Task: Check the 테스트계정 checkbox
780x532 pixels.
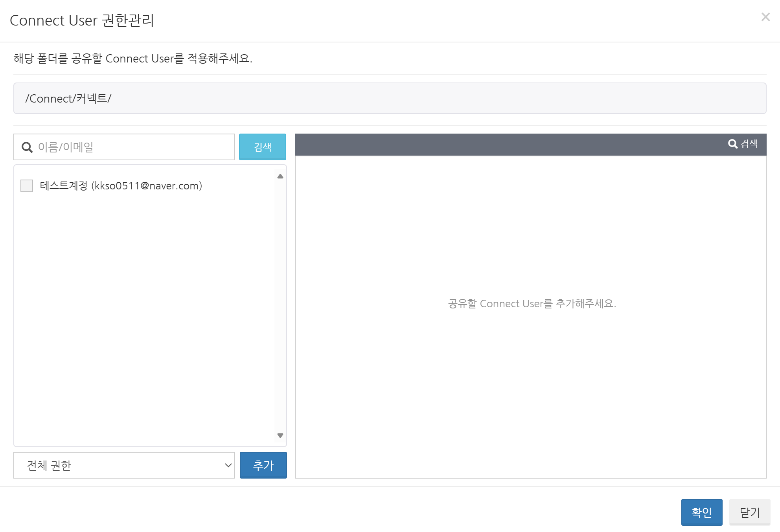Action: coord(27,186)
